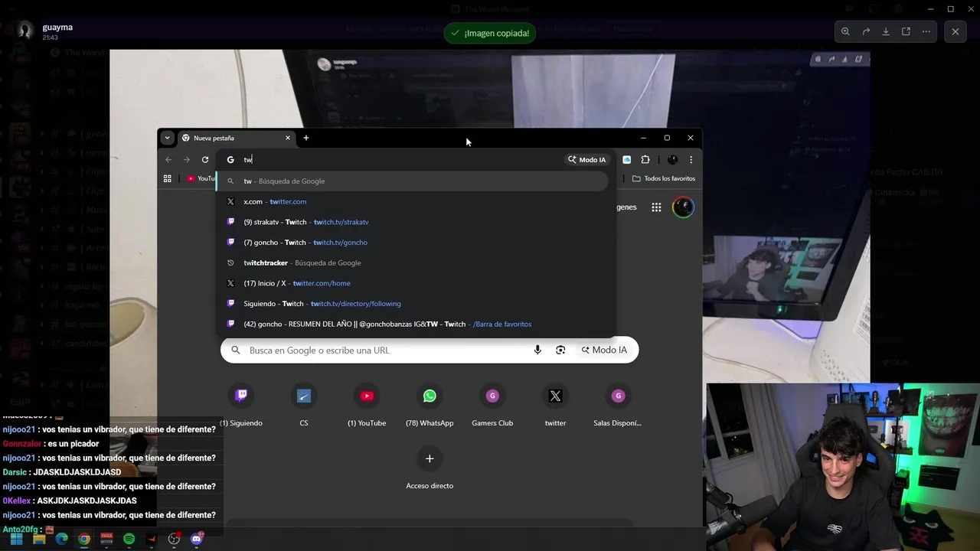Open the '(78) WhatsApp' shortcut tile
Image resolution: width=980 pixels, height=551 pixels.
pyautogui.click(x=430, y=406)
